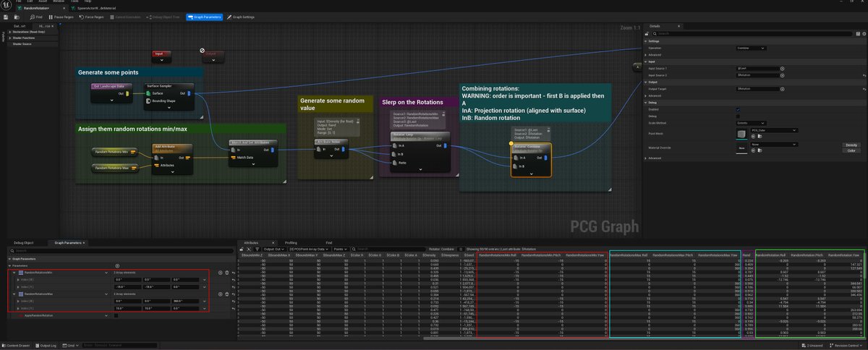Image resolution: width=868 pixels, height=350 pixels.
Task: Expand Declarations (Read-Only) in left panel
Action: [10, 31]
